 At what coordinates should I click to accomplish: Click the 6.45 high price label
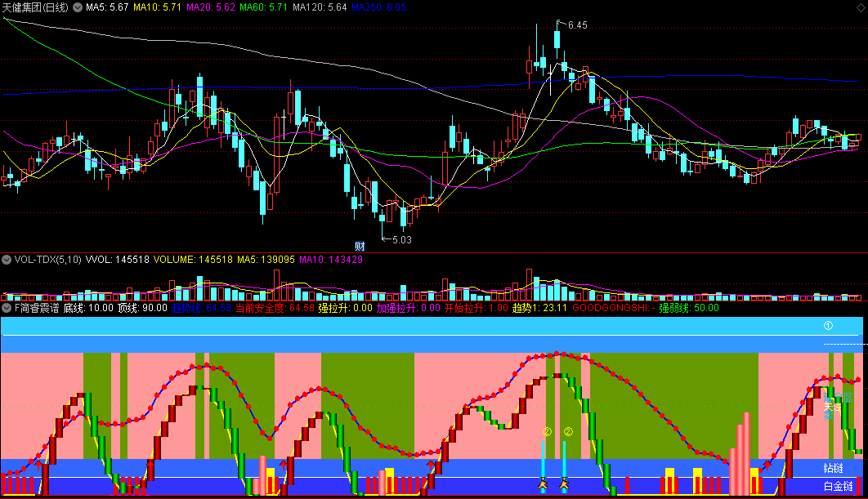click(x=577, y=25)
